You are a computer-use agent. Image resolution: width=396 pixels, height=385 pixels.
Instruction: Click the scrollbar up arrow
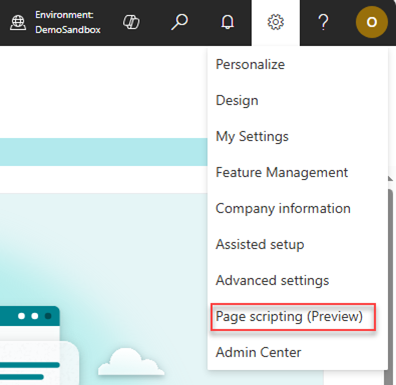click(390, 179)
